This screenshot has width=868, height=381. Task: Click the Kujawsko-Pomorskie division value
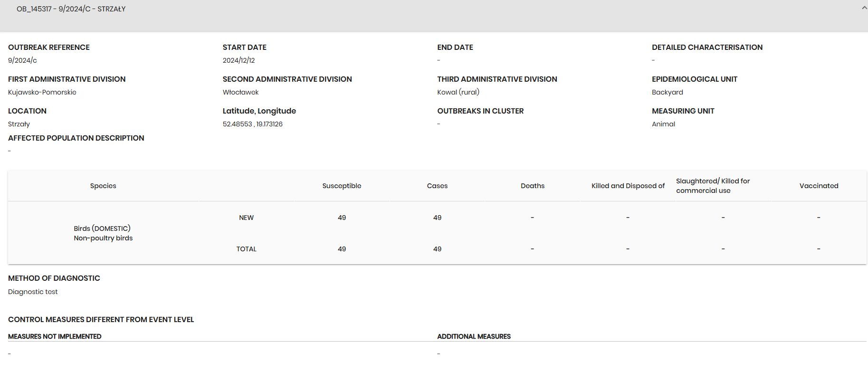click(42, 92)
